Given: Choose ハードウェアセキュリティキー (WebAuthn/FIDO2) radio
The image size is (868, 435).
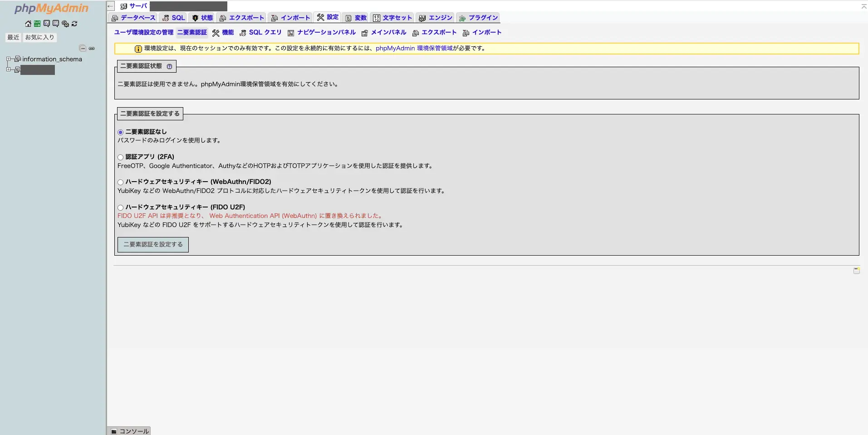Looking at the screenshot, I should [x=120, y=182].
